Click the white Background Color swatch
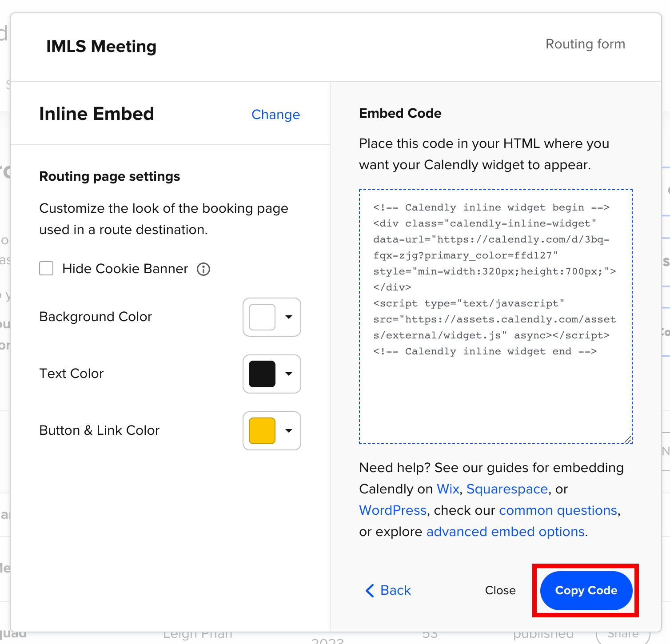The image size is (670, 644). coord(262,317)
